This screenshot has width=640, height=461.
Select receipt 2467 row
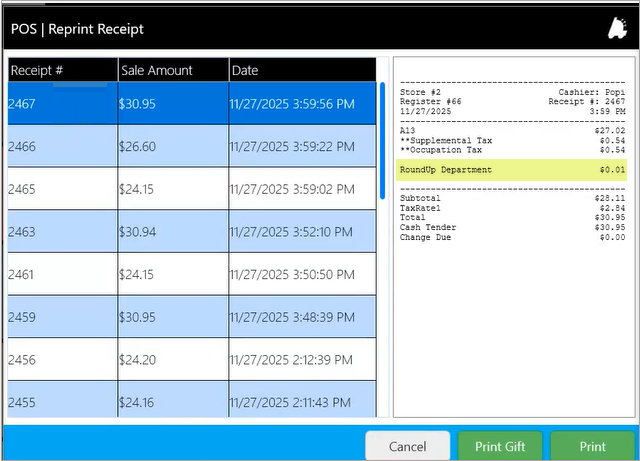coord(190,103)
